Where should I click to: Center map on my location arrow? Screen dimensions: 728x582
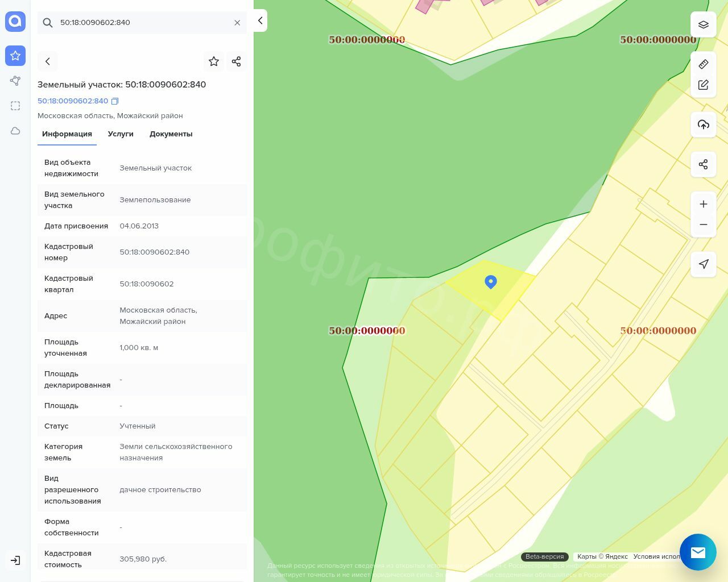point(703,264)
